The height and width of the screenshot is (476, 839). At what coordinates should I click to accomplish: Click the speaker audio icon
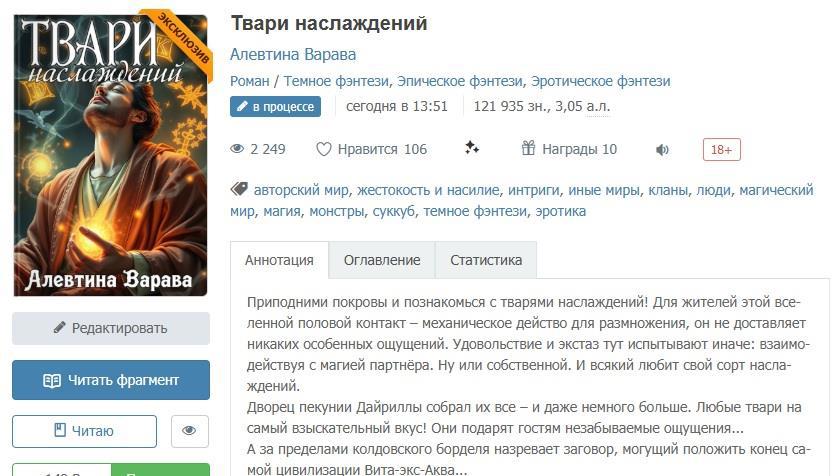pyautogui.click(x=662, y=150)
